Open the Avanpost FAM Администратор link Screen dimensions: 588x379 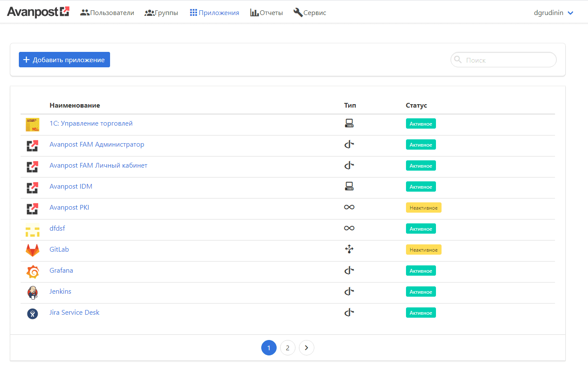tap(97, 144)
